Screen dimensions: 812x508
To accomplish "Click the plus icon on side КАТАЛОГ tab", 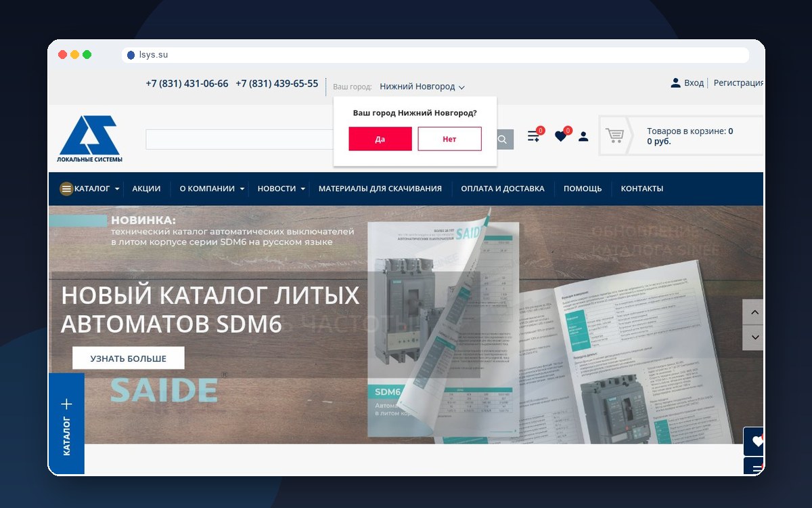I will (66, 404).
